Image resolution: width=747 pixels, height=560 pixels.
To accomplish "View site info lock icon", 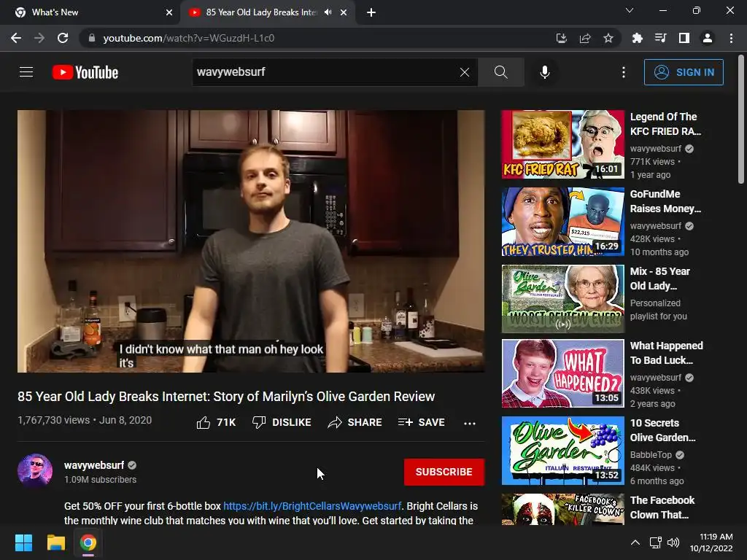I will click(92, 38).
